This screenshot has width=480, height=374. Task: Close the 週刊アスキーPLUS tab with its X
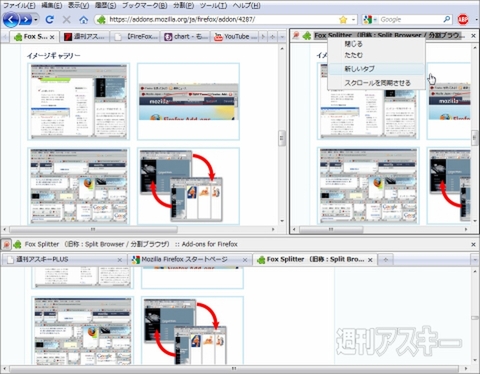[x=120, y=260]
